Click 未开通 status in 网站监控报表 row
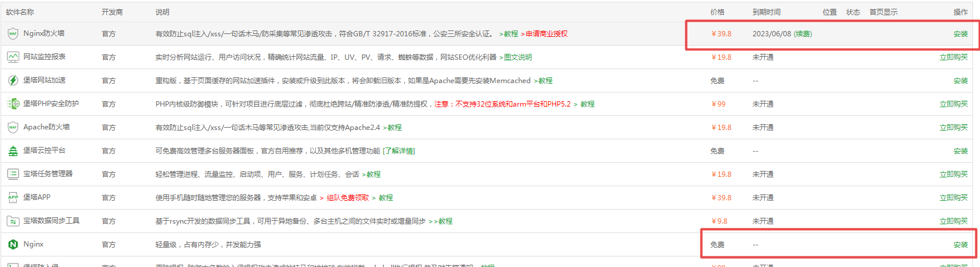The width and height of the screenshot is (980, 267). point(763,57)
